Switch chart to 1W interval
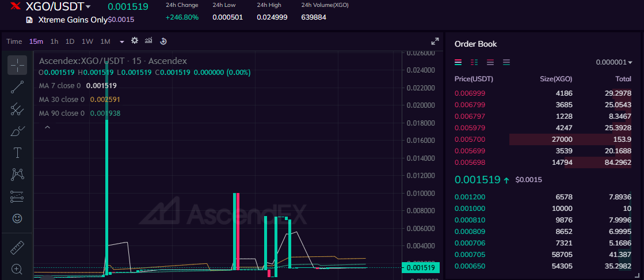The image size is (644, 280). [87, 41]
